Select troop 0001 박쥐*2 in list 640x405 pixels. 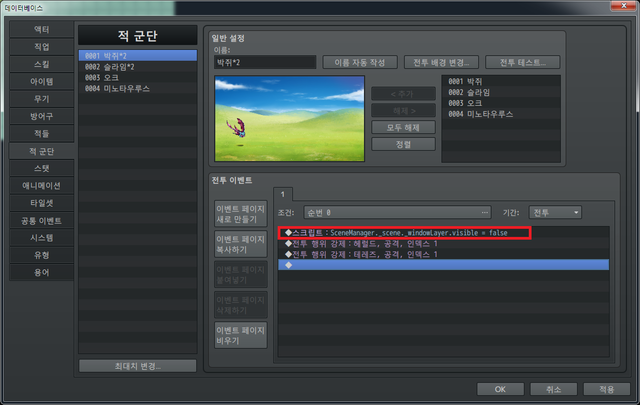138,56
